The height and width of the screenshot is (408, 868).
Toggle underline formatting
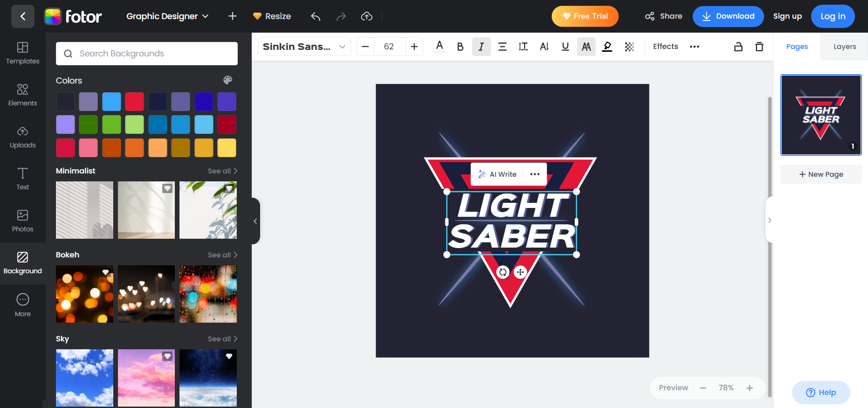click(565, 47)
